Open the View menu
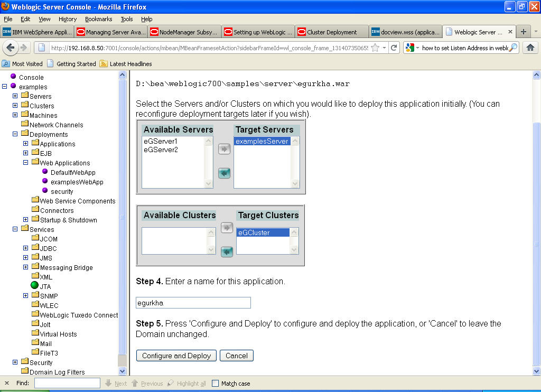The height and width of the screenshot is (392, 541). pos(44,19)
